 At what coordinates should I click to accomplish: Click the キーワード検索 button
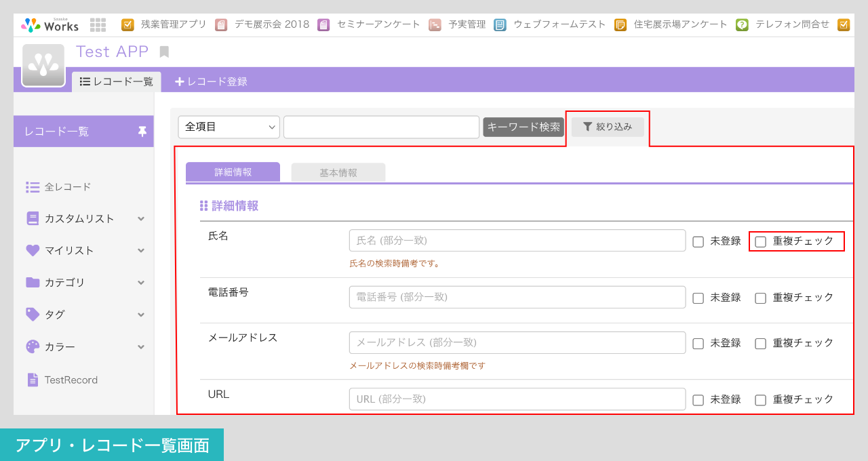pos(524,127)
